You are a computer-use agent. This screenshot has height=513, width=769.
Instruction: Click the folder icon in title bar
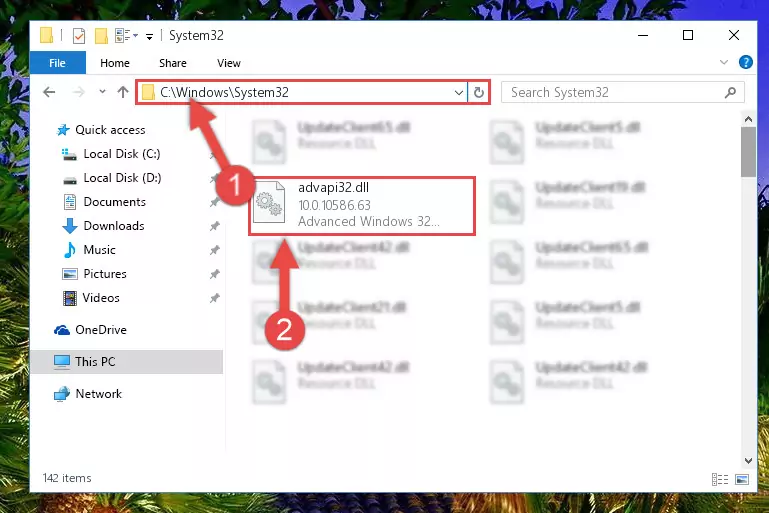pyautogui.click(x=46, y=35)
